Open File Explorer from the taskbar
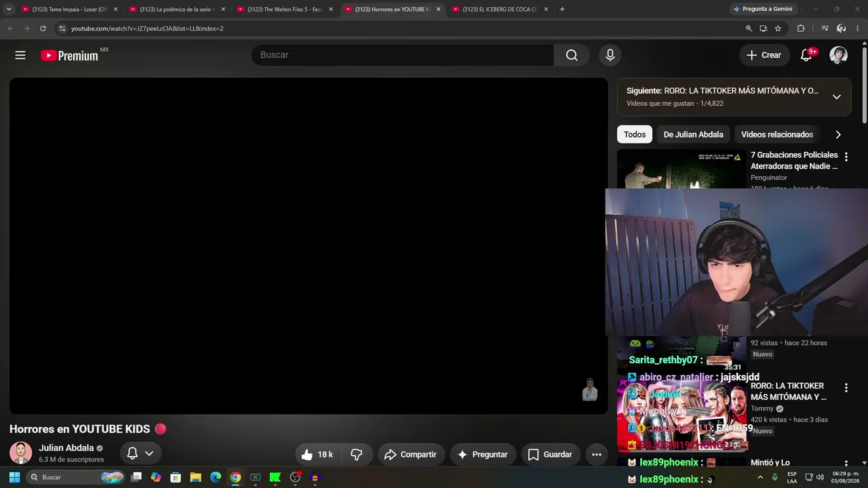 click(195, 477)
